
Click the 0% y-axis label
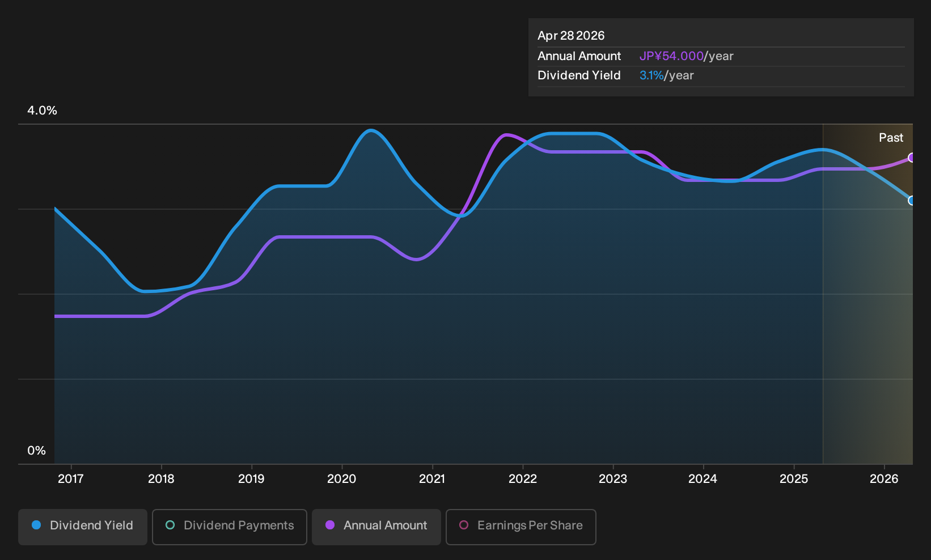click(37, 451)
